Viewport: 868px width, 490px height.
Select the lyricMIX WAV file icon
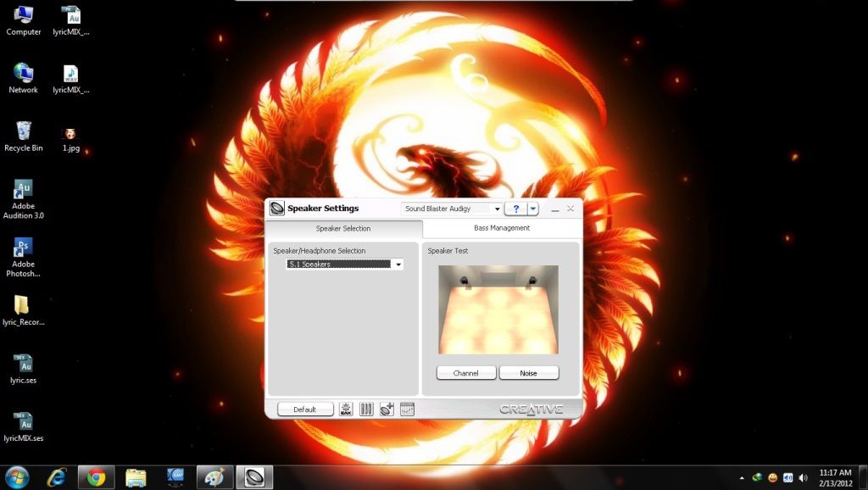click(x=71, y=79)
